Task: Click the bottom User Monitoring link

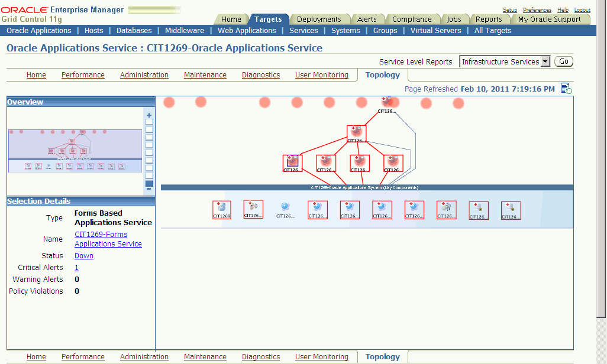Action: (322, 357)
